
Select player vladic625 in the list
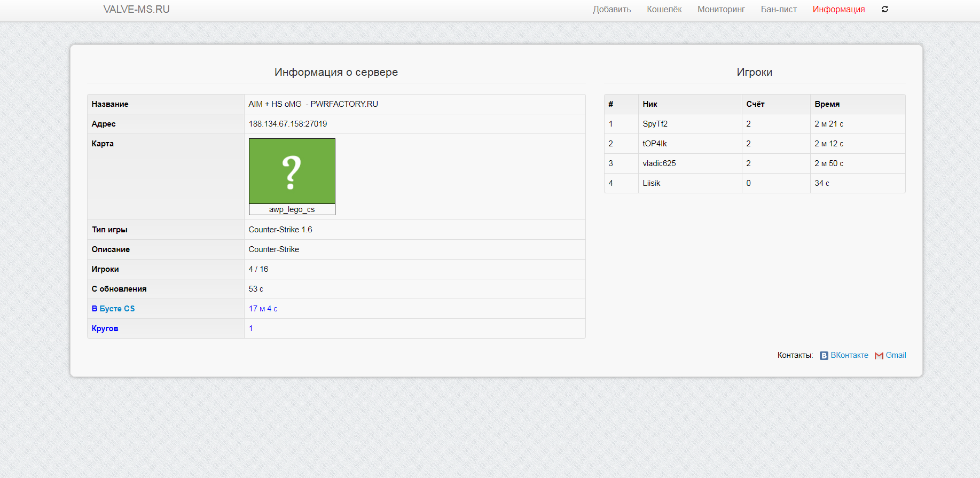659,163
